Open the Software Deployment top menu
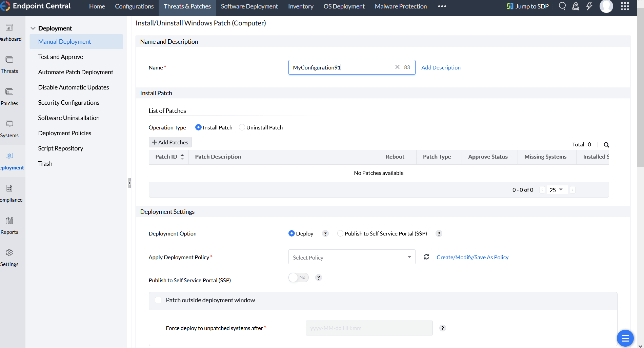 pos(249,6)
